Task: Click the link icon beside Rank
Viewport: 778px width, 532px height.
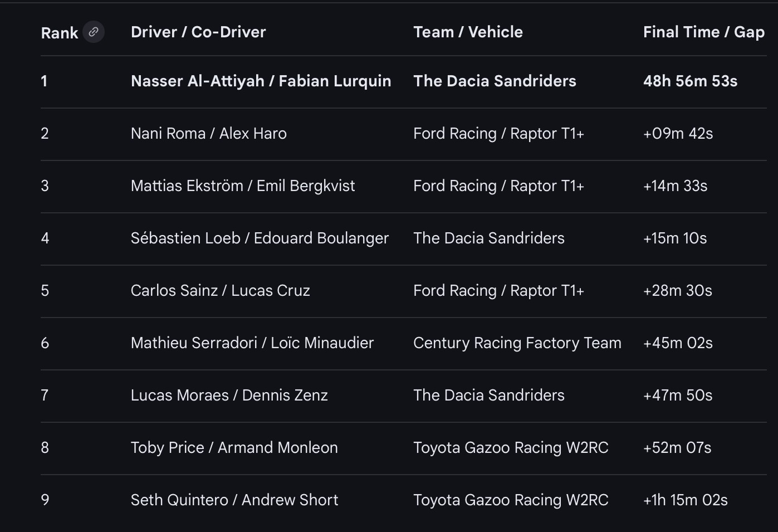Action: coord(94,32)
